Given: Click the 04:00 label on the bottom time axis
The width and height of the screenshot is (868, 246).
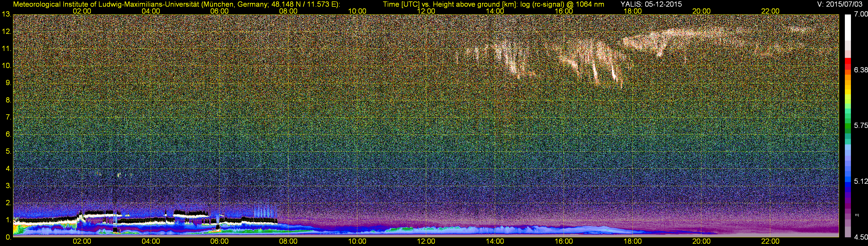Looking at the screenshot, I should (151, 241).
